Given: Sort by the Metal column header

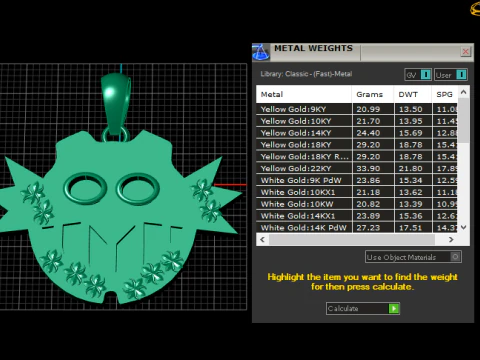Looking at the screenshot, I should click(x=304, y=94).
